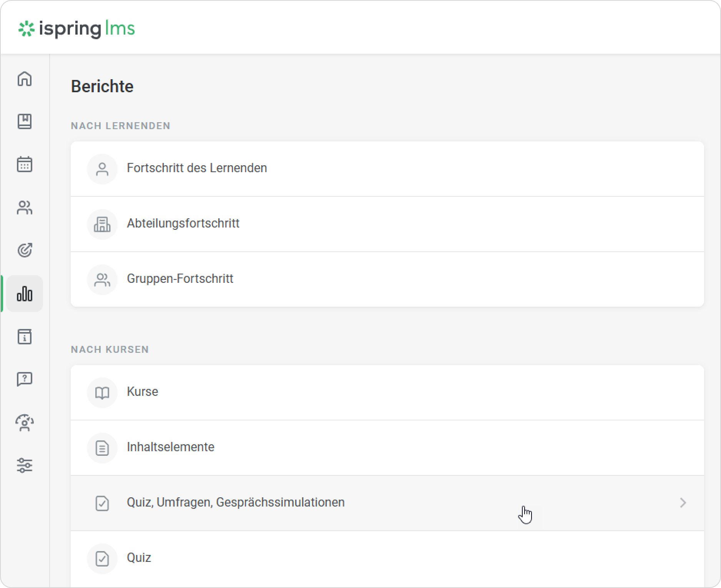The width and height of the screenshot is (721, 588).
Task: Click chevron arrow on Quiz, Umfragen row
Action: [683, 503]
